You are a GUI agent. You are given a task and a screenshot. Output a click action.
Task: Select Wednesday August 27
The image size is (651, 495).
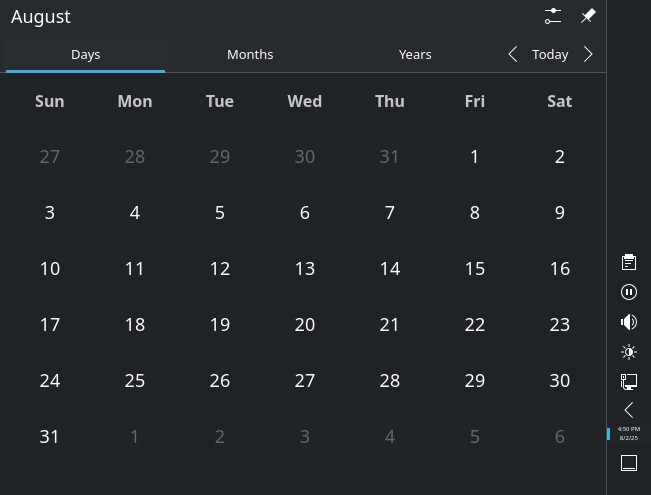point(304,381)
